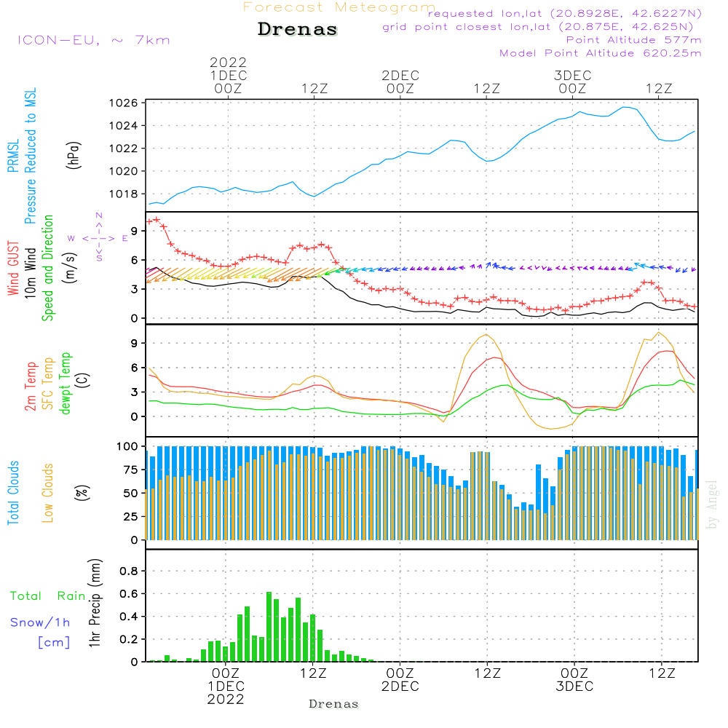Click the "00Z 1DEC 2022" label below the precipitation chart
Viewport: 728px width, 728px height.
[226, 687]
